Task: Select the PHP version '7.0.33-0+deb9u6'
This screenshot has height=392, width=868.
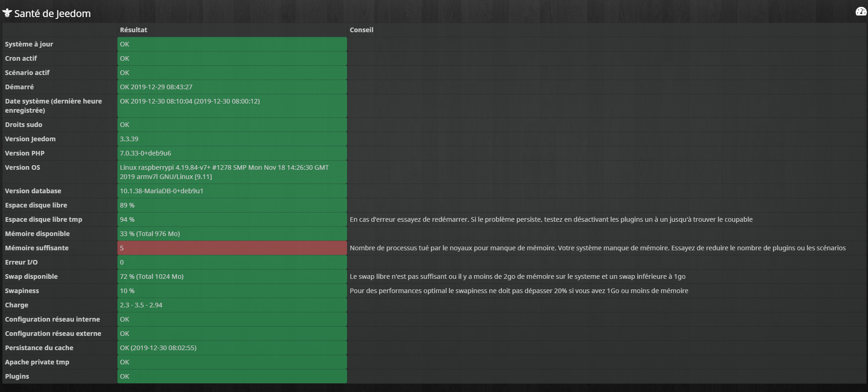Action: coord(145,153)
